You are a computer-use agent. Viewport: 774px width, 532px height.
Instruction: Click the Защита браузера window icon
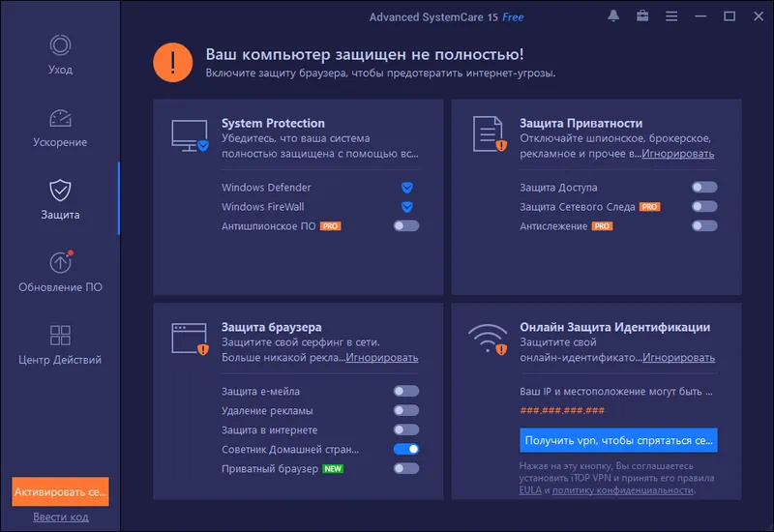pyautogui.click(x=190, y=340)
